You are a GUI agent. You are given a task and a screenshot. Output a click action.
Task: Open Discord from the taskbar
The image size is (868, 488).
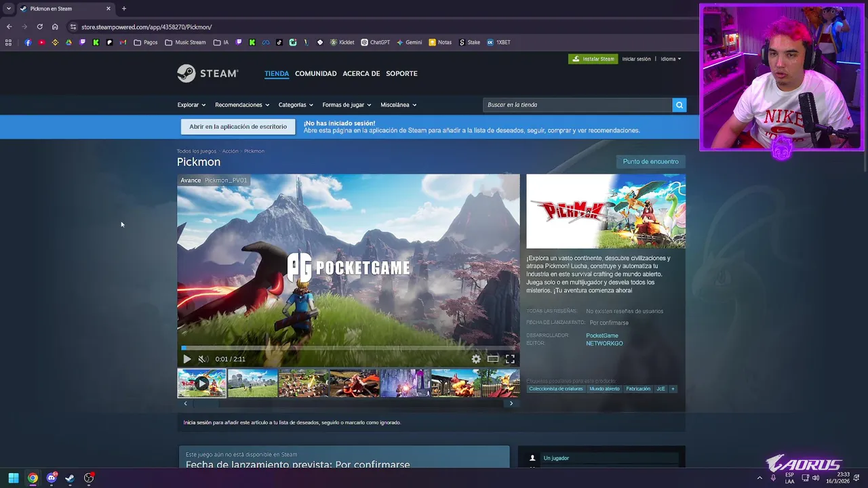(52, 478)
